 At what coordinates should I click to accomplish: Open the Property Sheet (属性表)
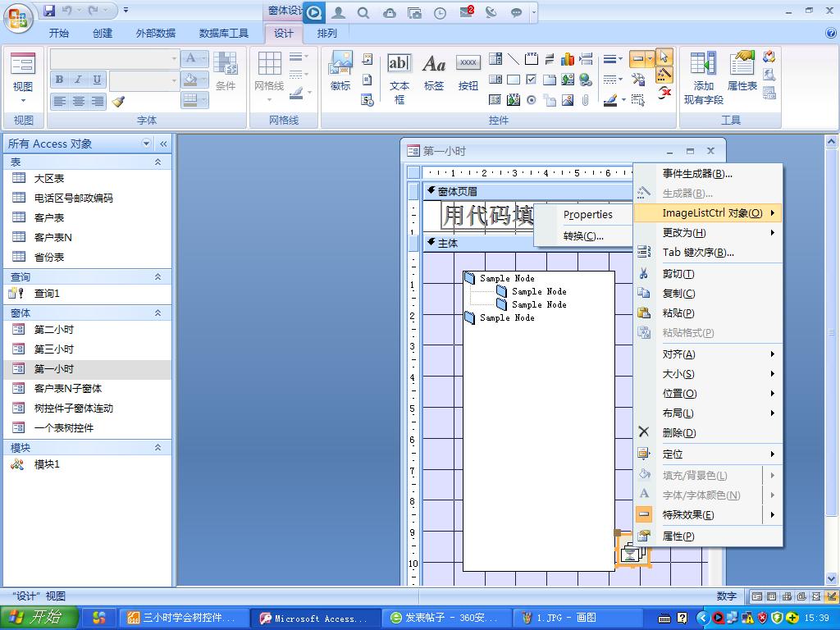[742, 72]
